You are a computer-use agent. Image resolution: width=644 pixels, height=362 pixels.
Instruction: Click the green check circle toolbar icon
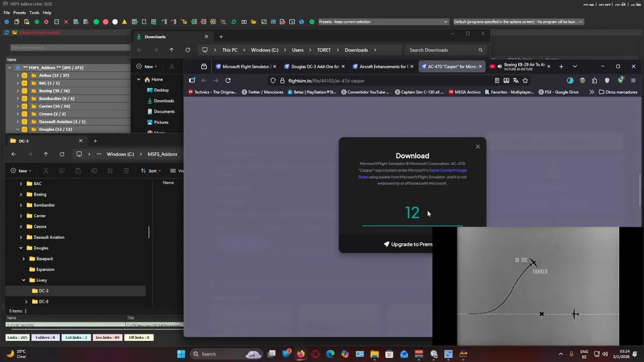[36, 22]
